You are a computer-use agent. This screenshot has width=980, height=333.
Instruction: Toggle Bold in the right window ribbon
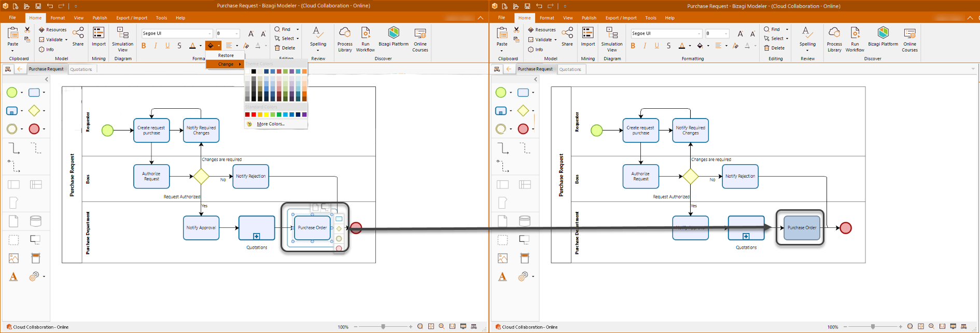pyautogui.click(x=633, y=46)
